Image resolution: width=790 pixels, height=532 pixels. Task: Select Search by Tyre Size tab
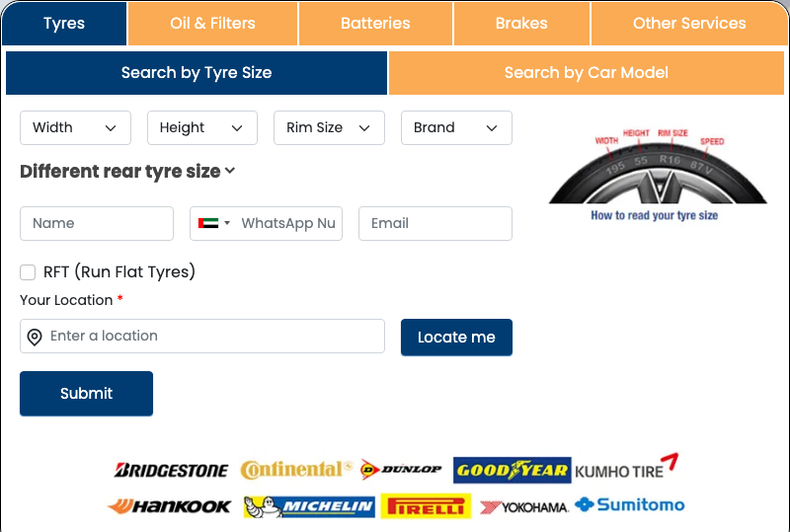pyautogui.click(x=197, y=73)
